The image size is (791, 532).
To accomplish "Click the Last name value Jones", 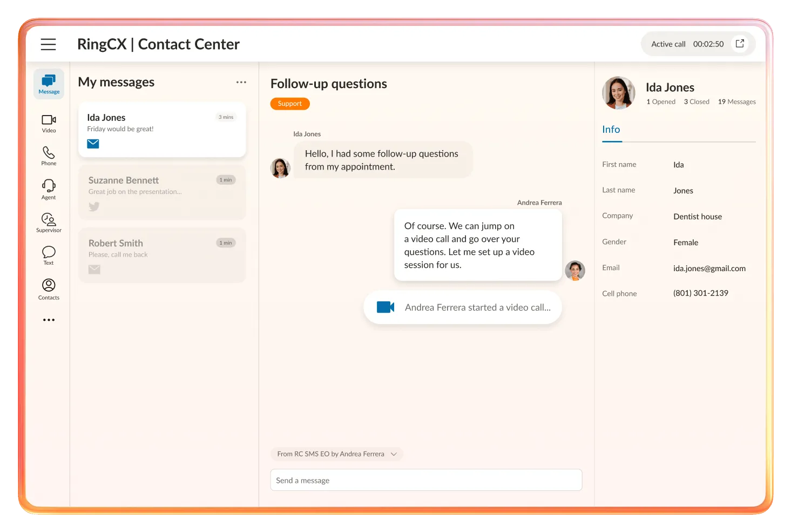I will pyautogui.click(x=683, y=191).
